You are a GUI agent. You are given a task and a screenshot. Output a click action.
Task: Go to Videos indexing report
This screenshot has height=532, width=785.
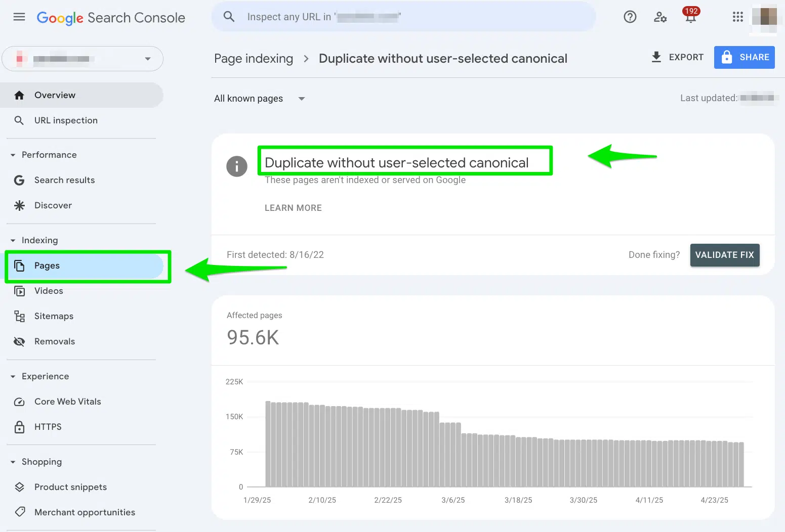tap(48, 291)
